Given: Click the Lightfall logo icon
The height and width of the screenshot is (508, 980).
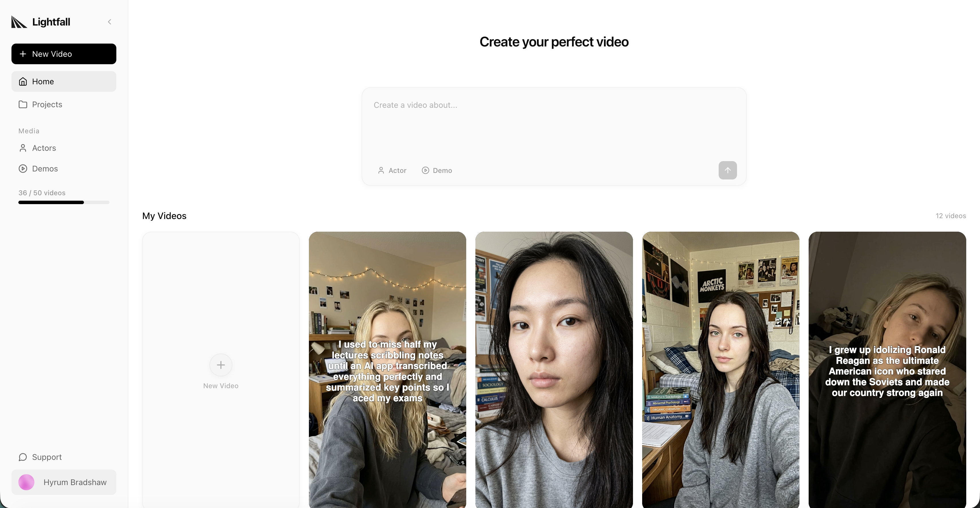Looking at the screenshot, I should click(19, 22).
